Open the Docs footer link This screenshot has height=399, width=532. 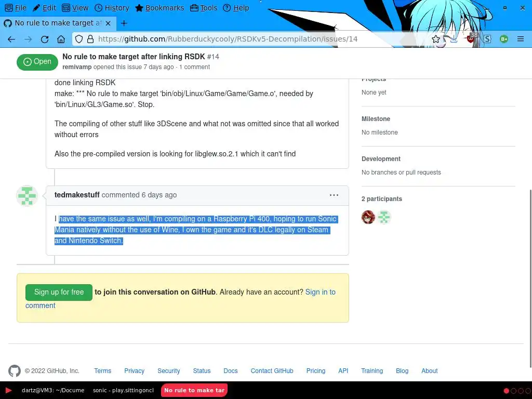[x=230, y=371]
